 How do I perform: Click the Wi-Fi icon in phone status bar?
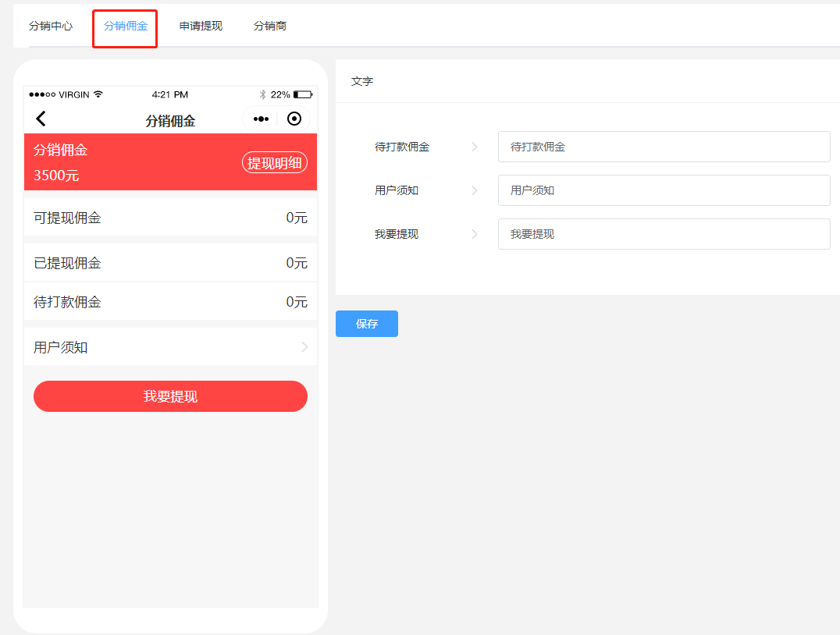tap(98, 94)
